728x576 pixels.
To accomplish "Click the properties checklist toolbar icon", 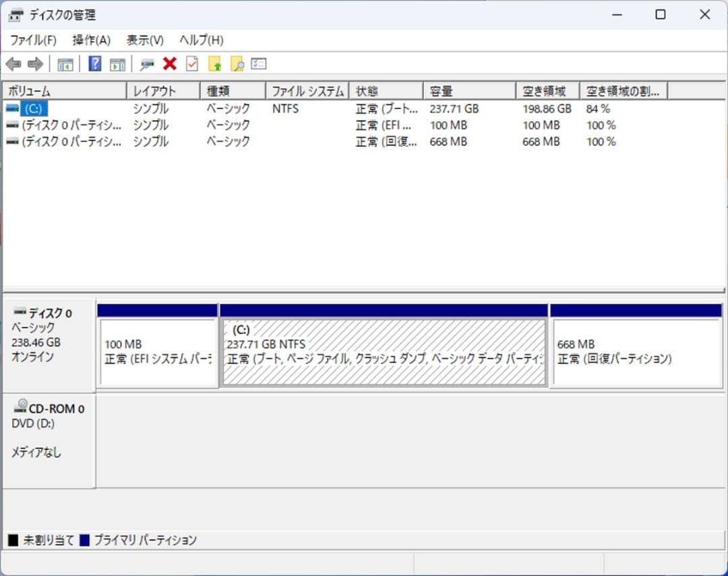I will (x=258, y=63).
